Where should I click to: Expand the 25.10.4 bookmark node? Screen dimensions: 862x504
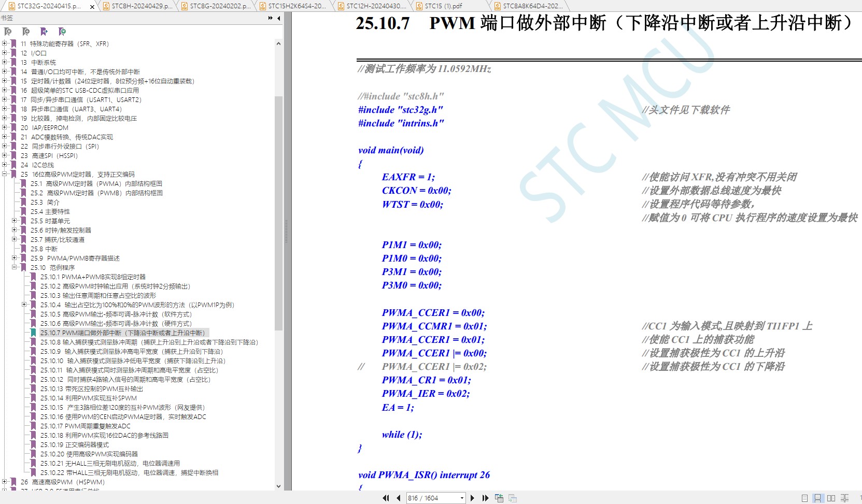[x=24, y=305]
